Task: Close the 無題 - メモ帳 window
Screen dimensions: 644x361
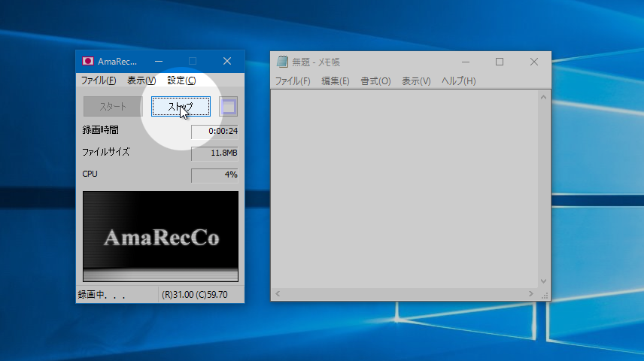Action: pyautogui.click(x=534, y=62)
